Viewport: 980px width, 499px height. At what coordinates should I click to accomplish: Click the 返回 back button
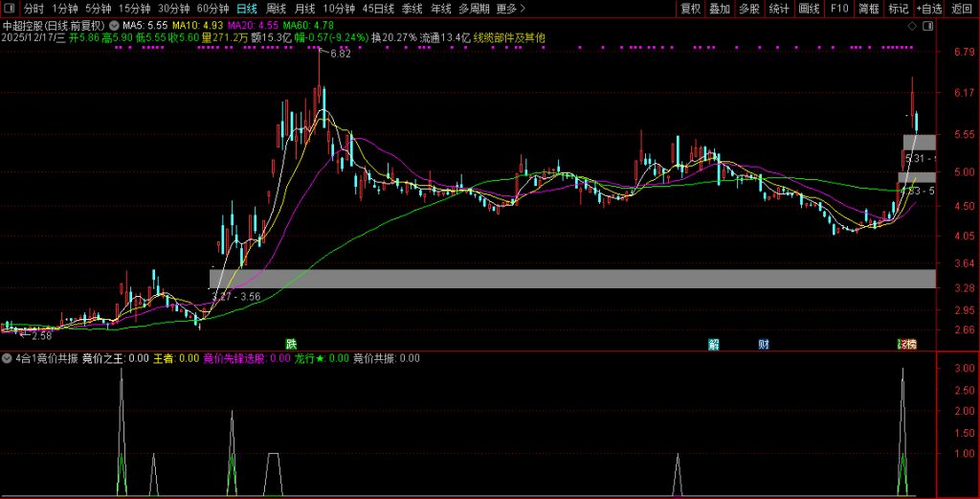[961, 9]
